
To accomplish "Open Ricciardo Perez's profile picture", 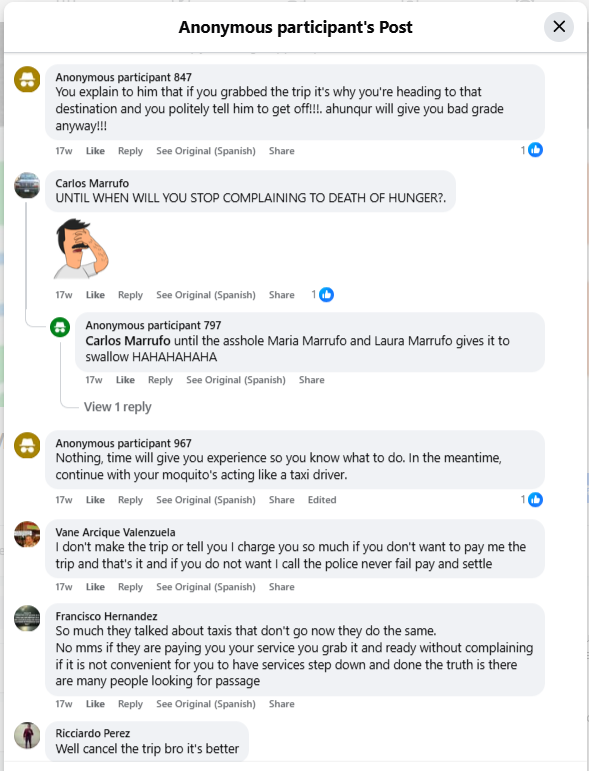I will 27,735.
